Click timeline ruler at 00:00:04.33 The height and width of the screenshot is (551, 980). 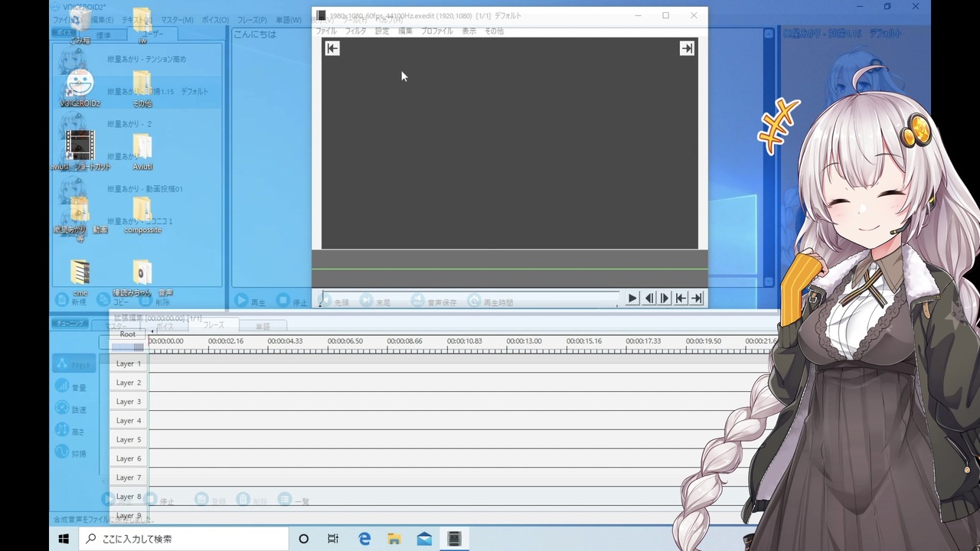click(x=286, y=341)
